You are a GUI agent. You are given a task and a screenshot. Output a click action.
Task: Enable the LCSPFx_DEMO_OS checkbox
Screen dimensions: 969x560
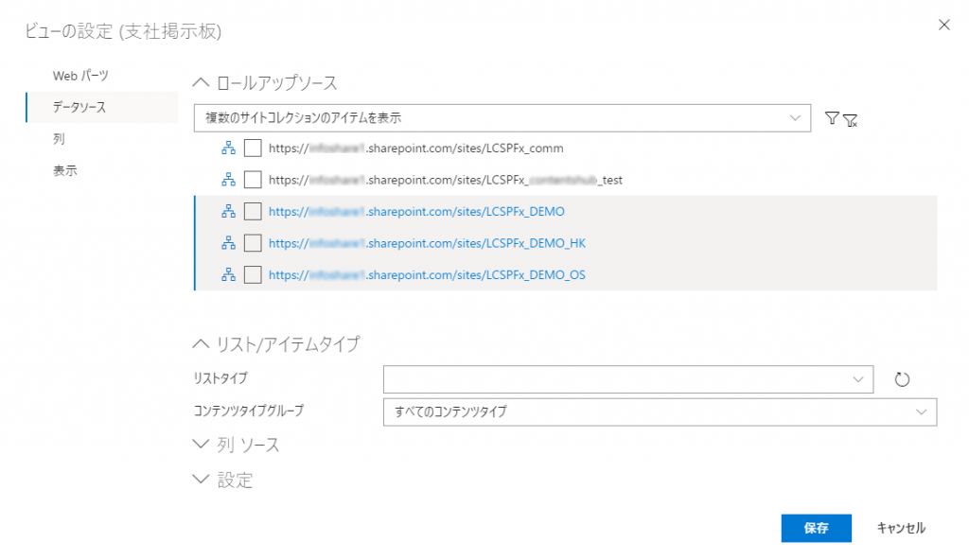point(253,275)
